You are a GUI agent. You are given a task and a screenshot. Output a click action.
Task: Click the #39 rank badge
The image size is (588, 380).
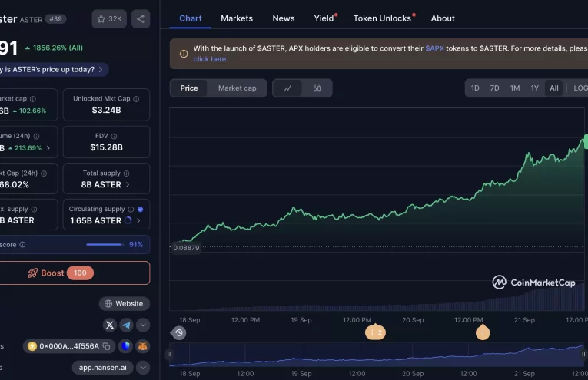tap(56, 19)
